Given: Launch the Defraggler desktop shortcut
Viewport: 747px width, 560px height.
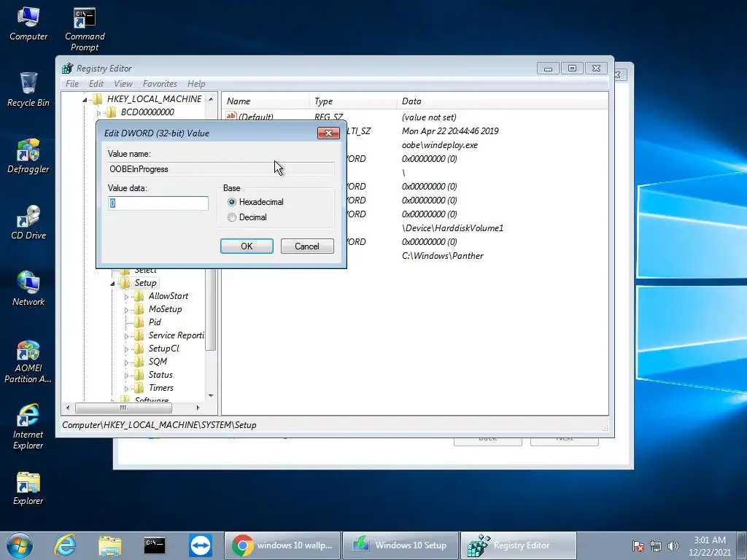Looking at the screenshot, I should (28, 156).
